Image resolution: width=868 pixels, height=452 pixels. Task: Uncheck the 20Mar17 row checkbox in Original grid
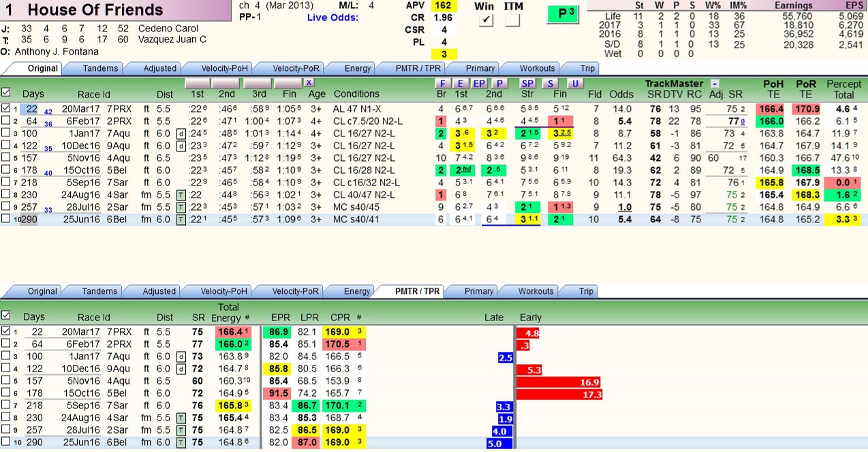point(6,108)
